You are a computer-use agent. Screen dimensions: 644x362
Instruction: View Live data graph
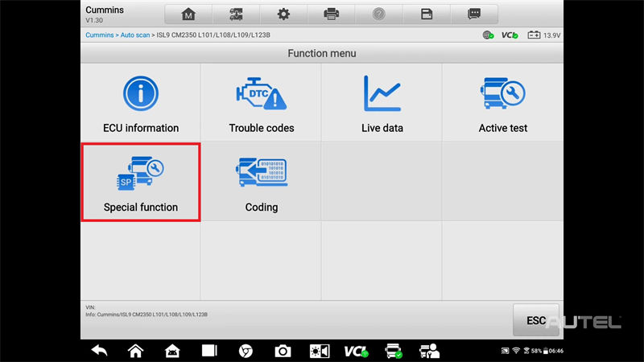coord(382,102)
